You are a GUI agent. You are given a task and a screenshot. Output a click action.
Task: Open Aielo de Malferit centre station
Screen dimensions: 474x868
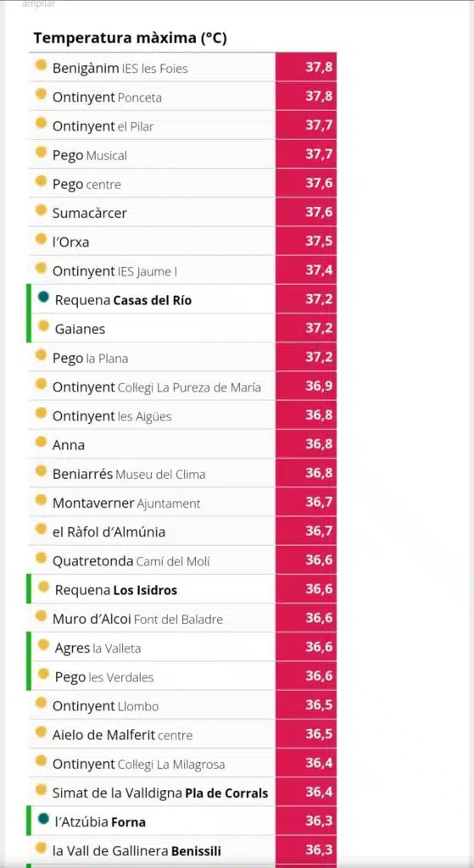183,735
